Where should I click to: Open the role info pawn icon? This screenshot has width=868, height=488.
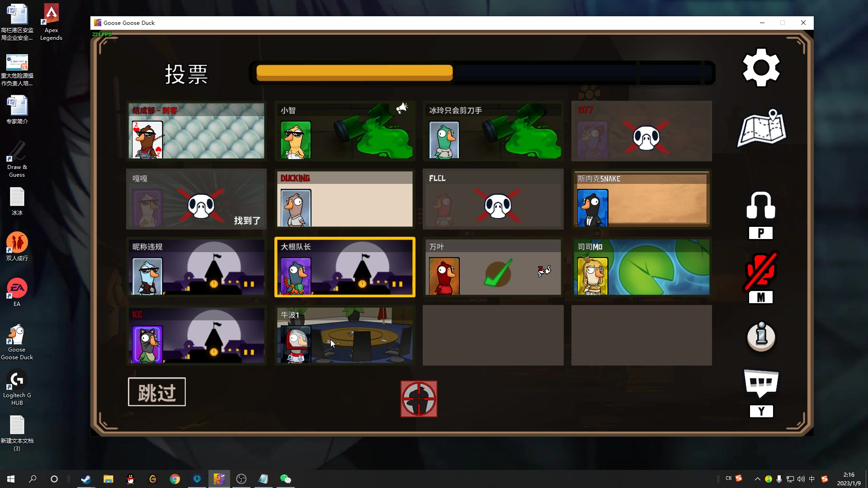coord(761,336)
